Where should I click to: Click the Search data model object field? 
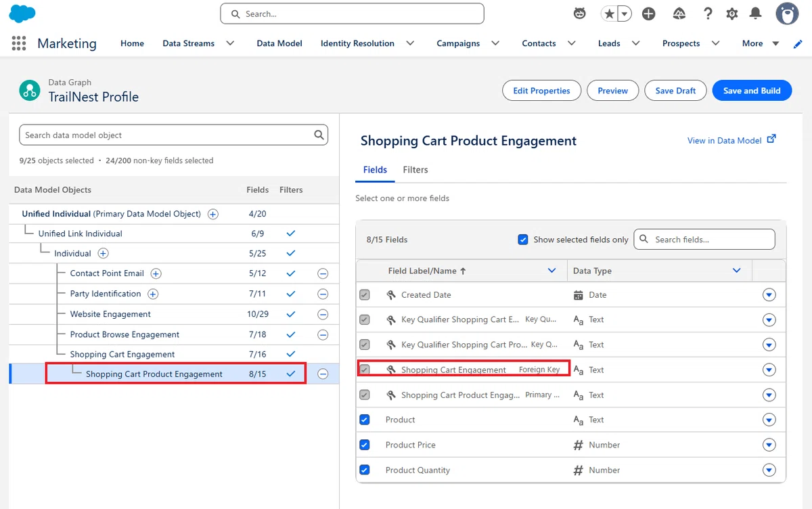pos(173,135)
